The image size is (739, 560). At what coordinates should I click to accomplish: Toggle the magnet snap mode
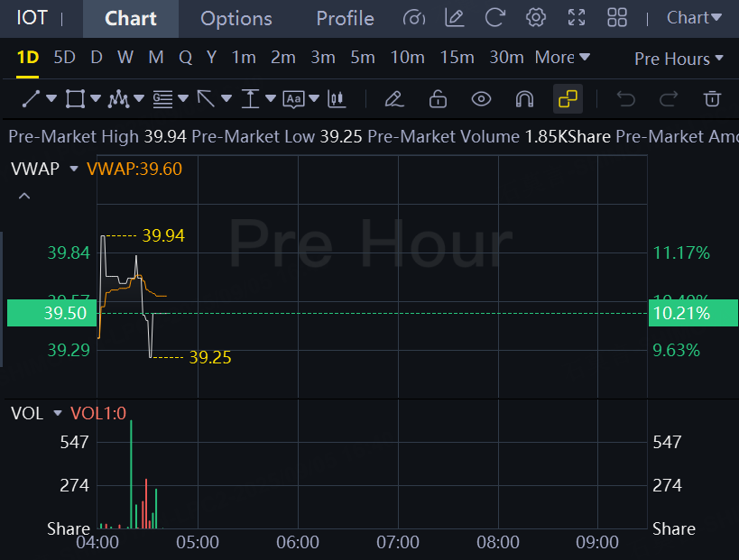point(524,99)
